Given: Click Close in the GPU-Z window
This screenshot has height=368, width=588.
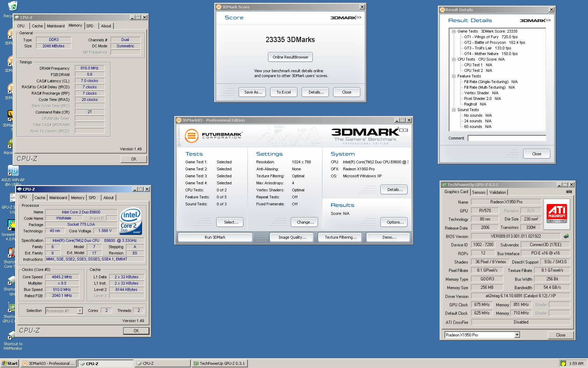Looking at the screenshot, I should (561, 335).
